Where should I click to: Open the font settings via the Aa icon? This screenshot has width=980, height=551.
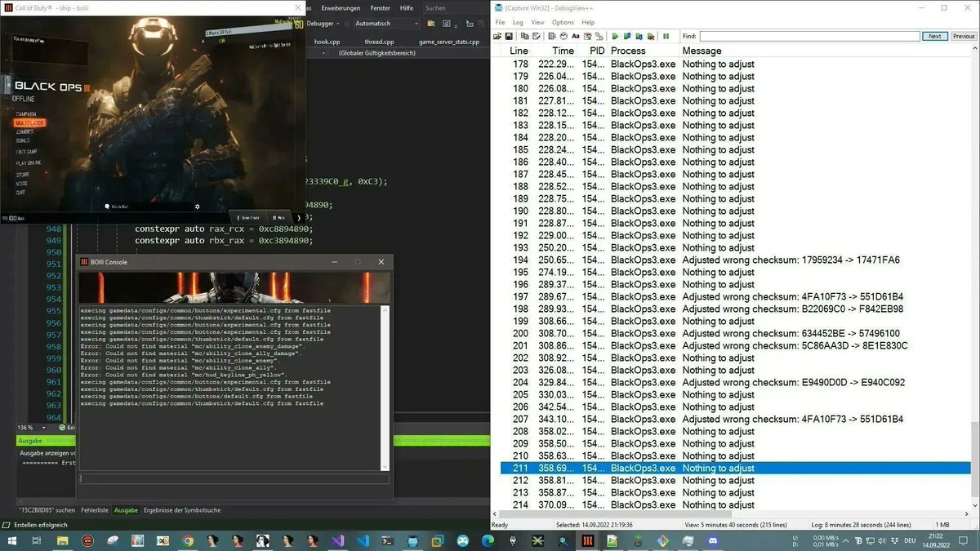click(x=576, y=36)
